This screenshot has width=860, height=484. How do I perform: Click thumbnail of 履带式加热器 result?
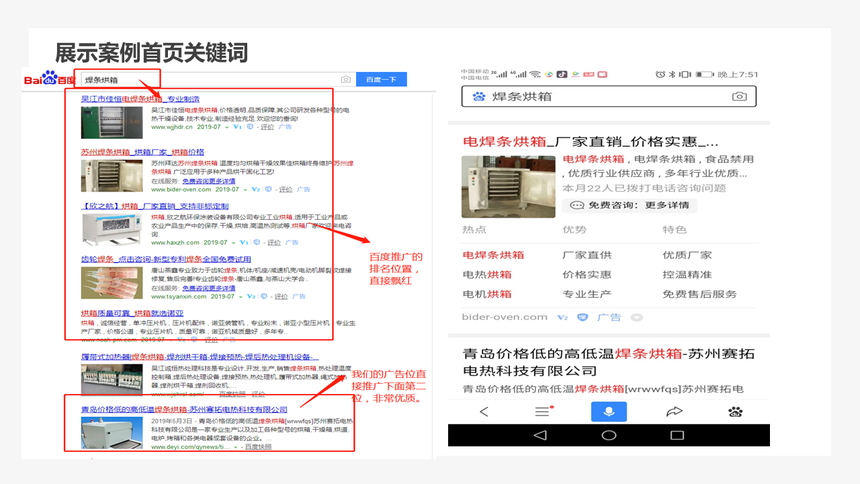pyautogui.click(x=112, y=380)
